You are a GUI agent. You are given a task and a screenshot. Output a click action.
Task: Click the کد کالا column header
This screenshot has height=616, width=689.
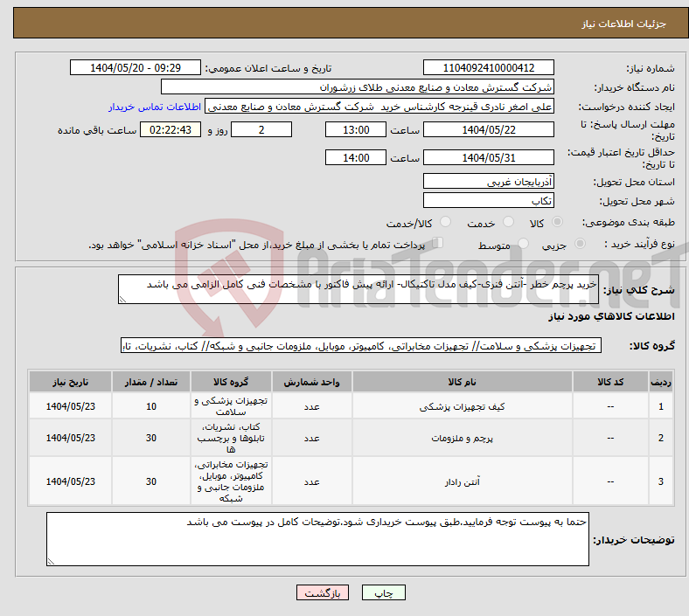[610, 382]
